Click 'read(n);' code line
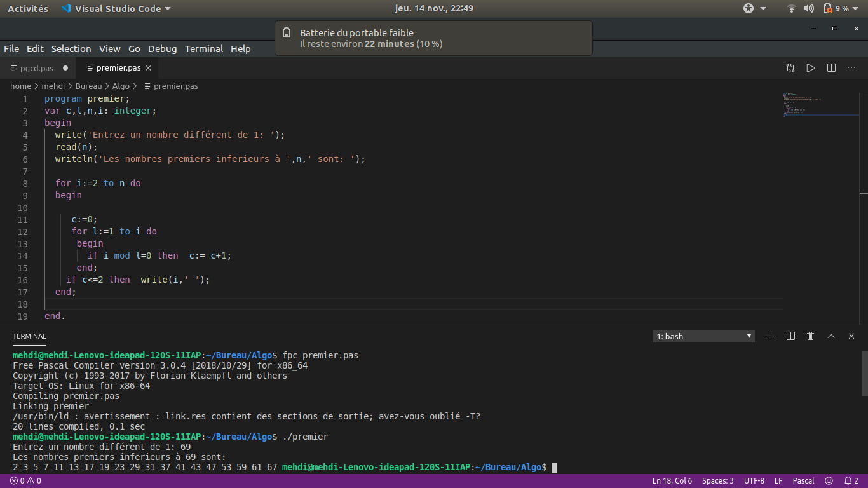This screenshot has height=488, width=868. click(x=76, y=147)
